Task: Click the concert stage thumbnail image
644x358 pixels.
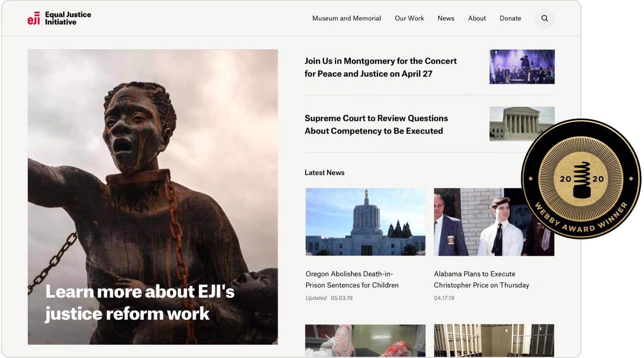Action: point(522,67)
